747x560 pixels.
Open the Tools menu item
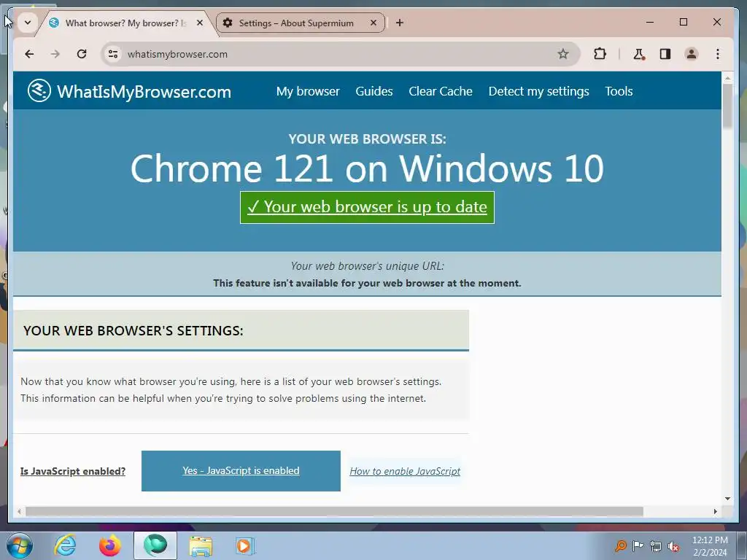point(619,91)
